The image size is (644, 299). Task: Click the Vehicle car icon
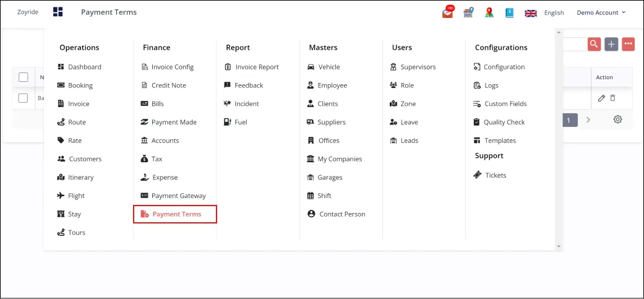click(x=311, y=67)
